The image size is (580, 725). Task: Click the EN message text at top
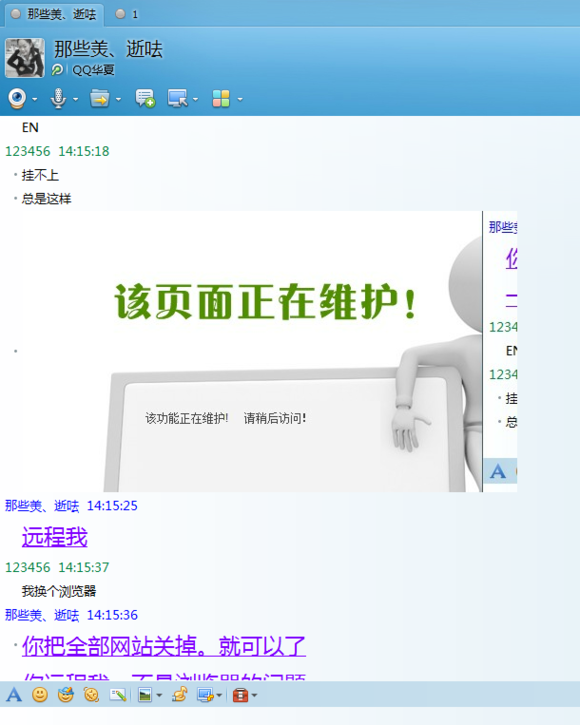tap(30, 128)
